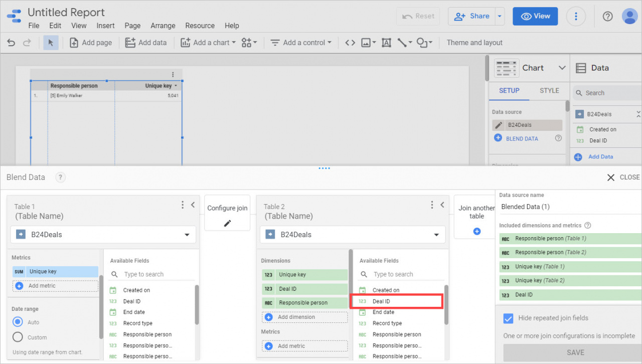This screenshot has height=364, width=642.
Task: Collapse Table 1 with the chevron
Action: click(x=193, y=205)
